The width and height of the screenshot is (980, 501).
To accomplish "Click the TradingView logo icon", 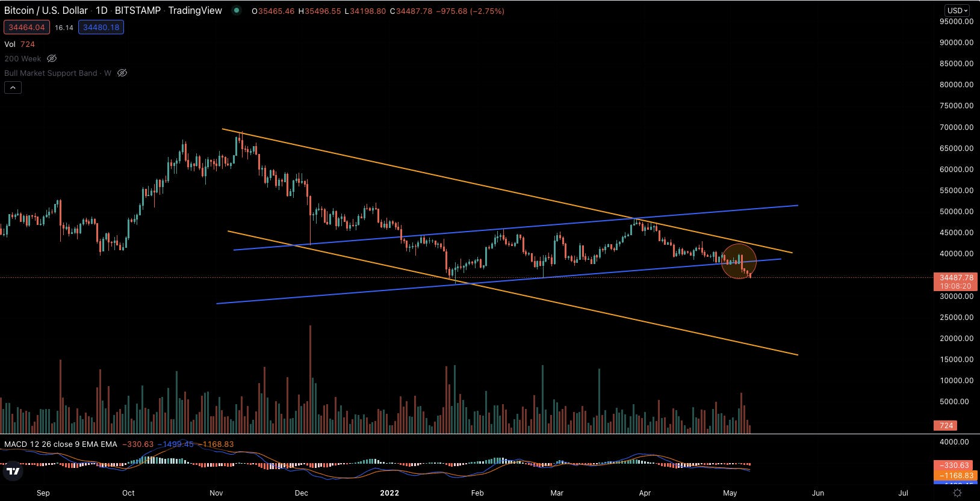I will 13,472.
